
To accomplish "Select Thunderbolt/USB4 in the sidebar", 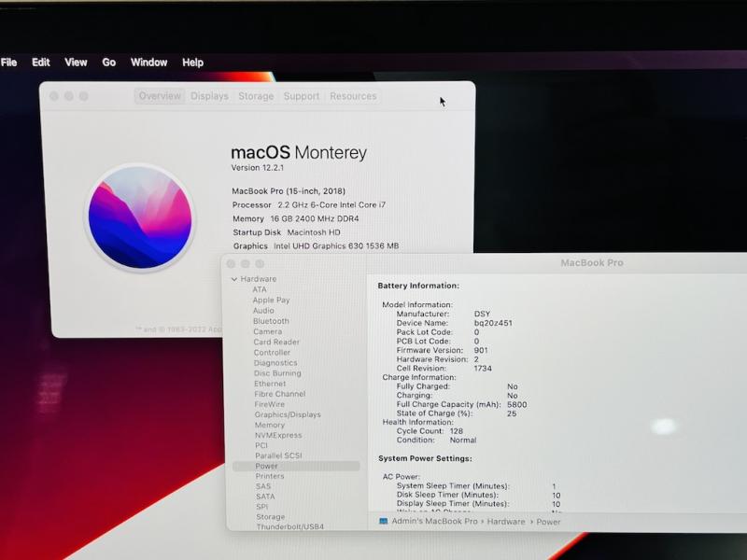I will [290, 526].
